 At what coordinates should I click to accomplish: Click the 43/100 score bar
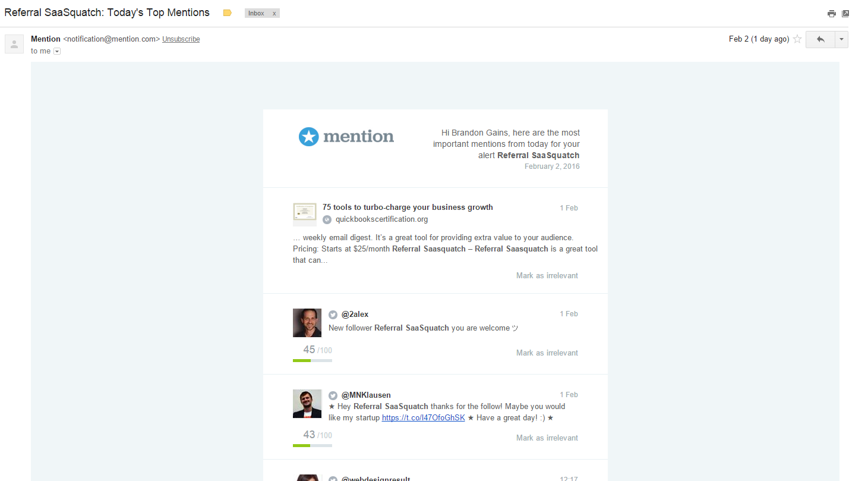313,445
